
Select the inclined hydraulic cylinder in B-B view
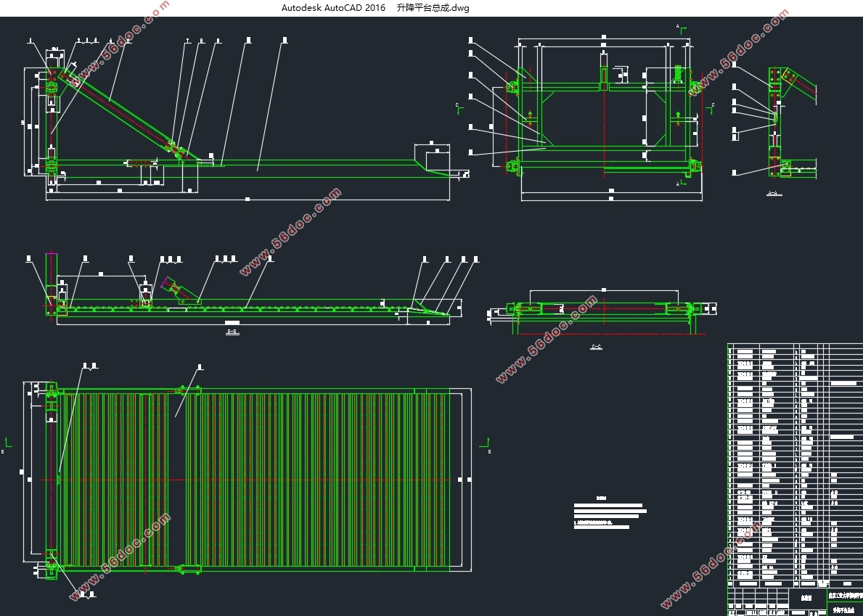tap(180, 291)
